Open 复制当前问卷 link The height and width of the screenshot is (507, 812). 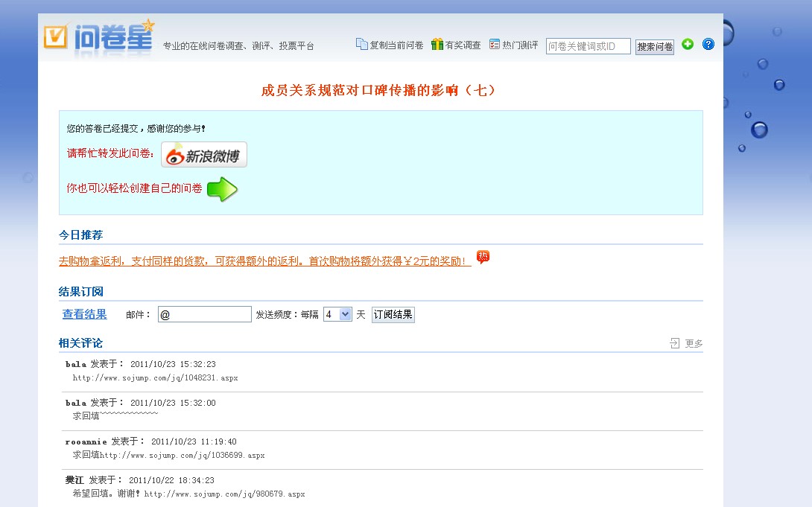(x=396, y=45)
